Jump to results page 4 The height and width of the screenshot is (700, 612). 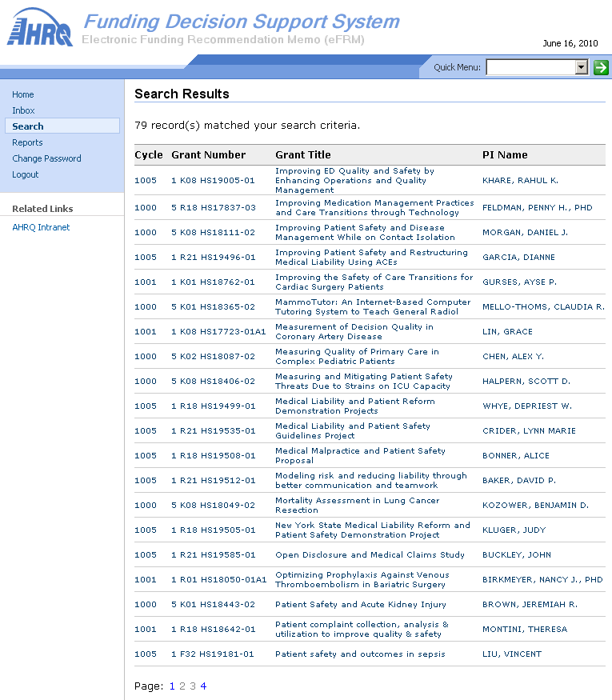coord(203,686)
